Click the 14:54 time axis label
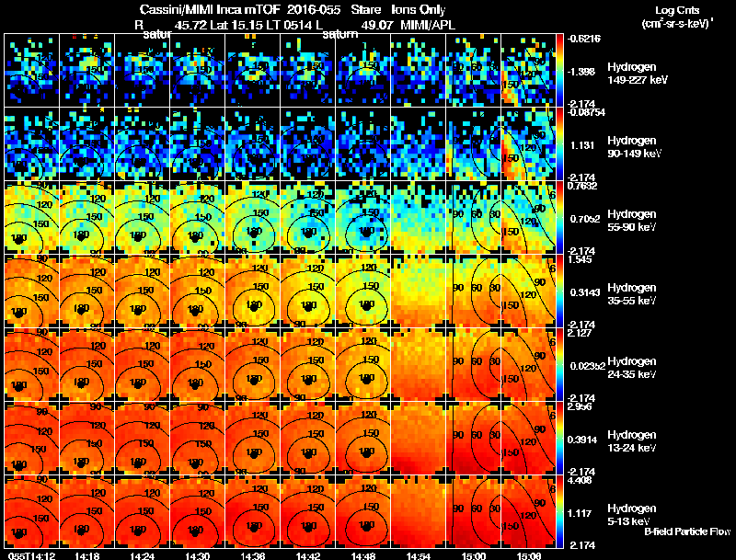This screenshot has width=736, height=560. point(419,555)
